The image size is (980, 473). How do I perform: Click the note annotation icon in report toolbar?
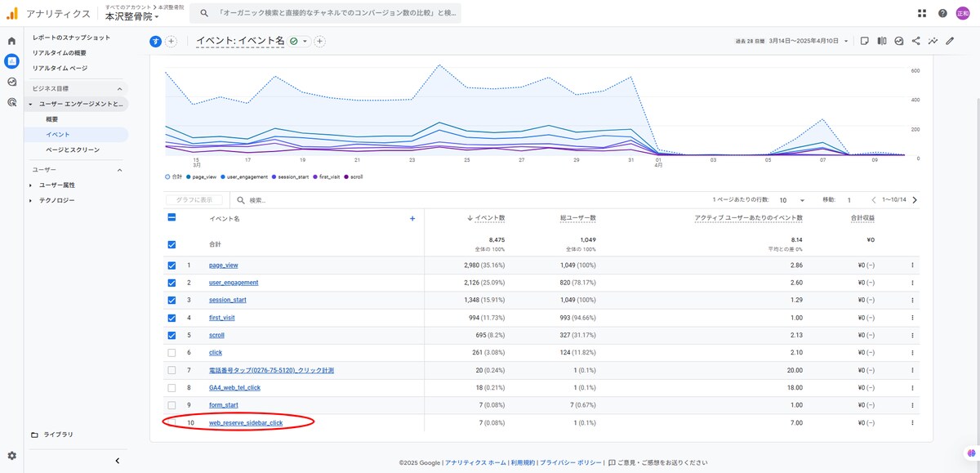[x=864, y=41]
